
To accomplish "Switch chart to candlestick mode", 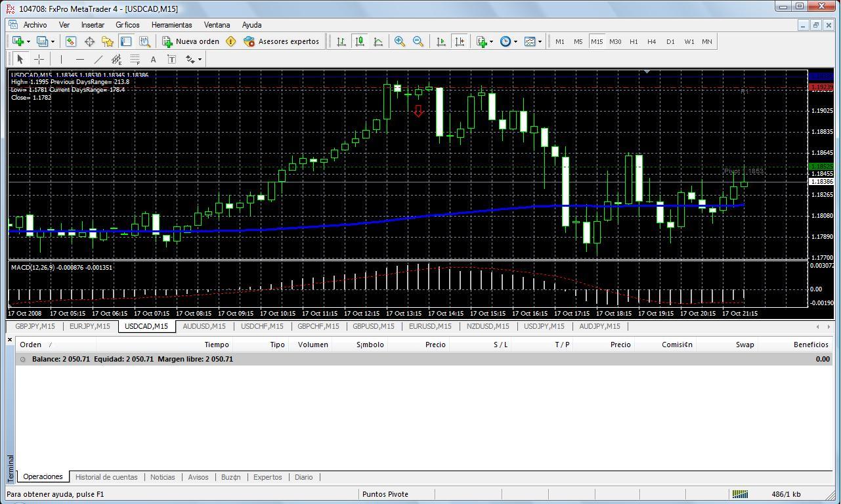I will [x=360, y=41].
